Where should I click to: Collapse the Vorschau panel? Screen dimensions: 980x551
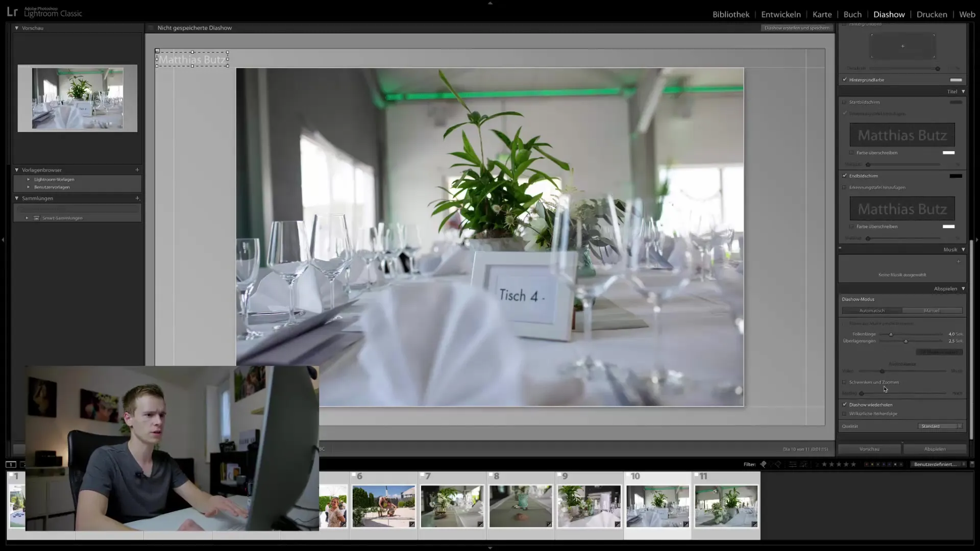coord(17,28)
